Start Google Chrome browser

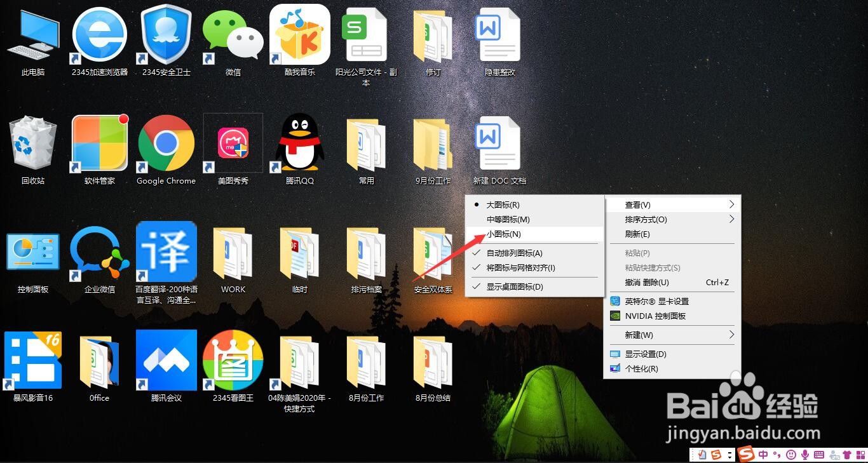(166, 143)
